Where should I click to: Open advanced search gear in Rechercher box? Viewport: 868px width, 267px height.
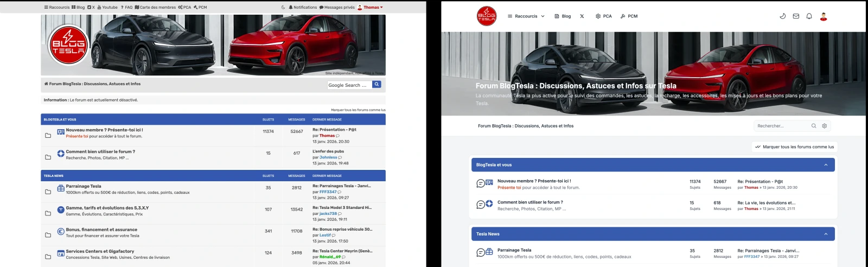point(825,126)
